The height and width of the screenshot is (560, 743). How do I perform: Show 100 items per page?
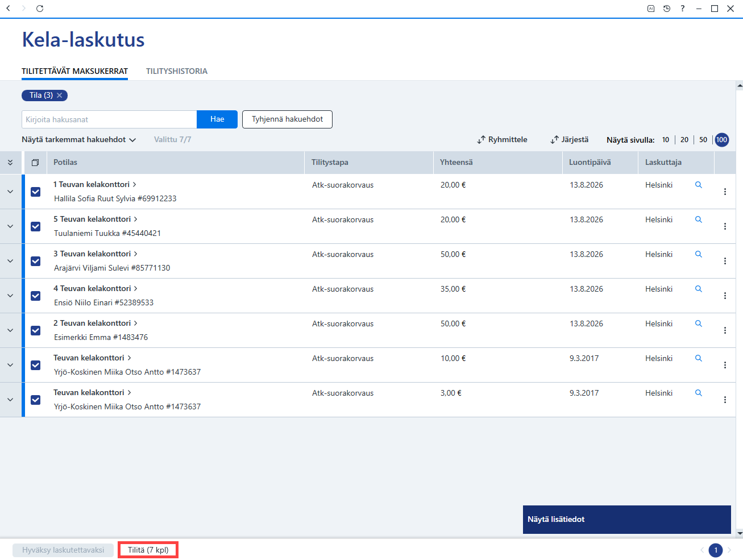722,140
